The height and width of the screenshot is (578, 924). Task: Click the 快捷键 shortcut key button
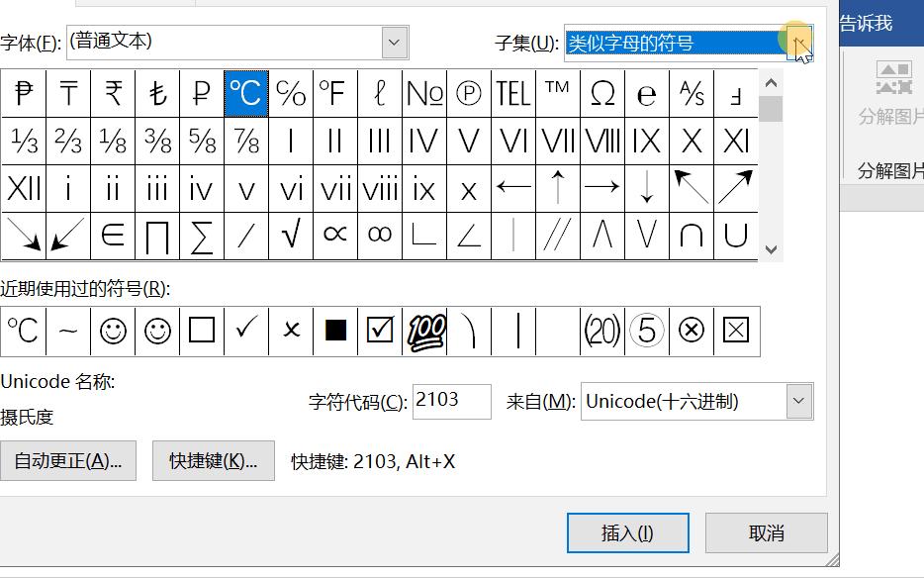(x=214, y=460)
